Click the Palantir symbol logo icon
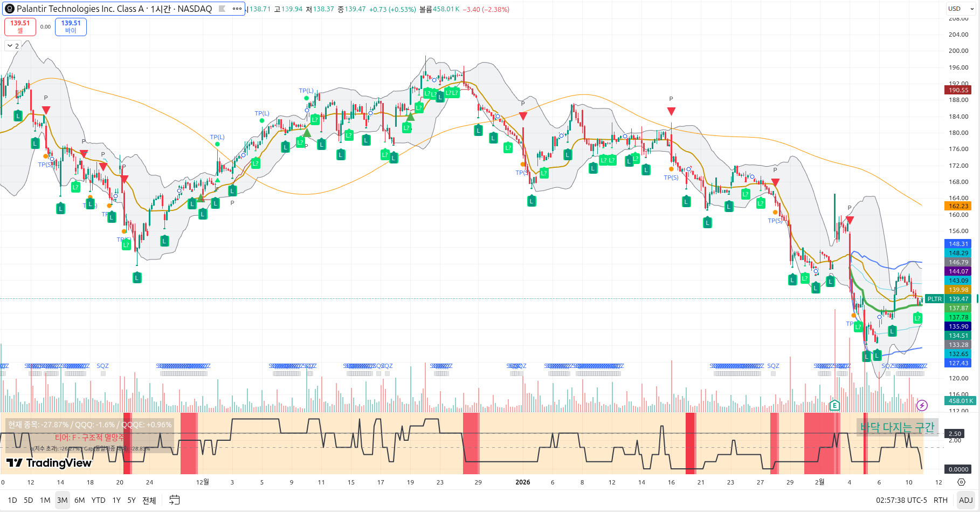 10,9
